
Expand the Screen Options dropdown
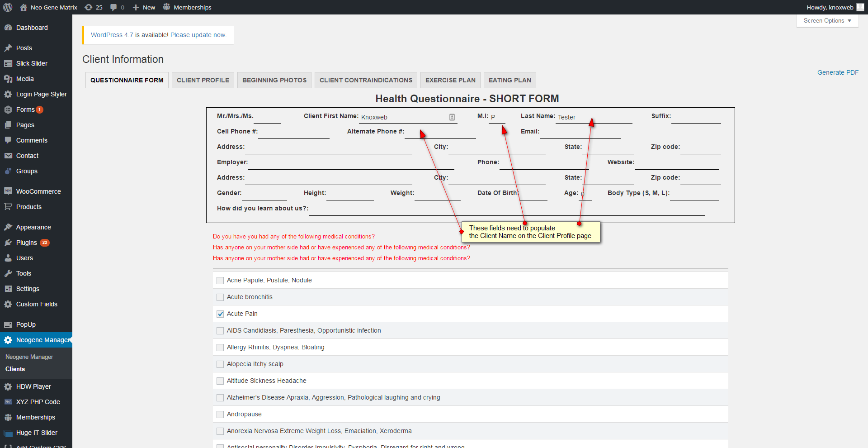(x=827, y=21)
